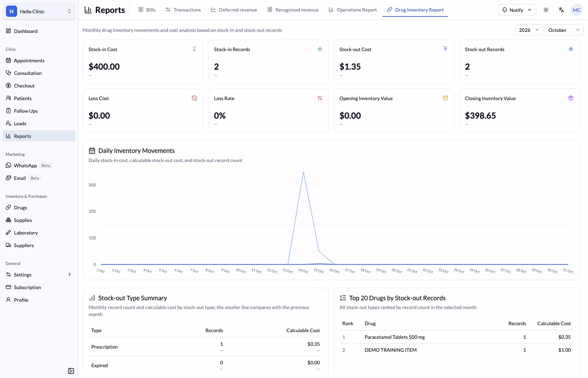Viewport: 588px width, 378px height.
Task: Click the Dashboard grid icon
Action: pyautogui.click(x=8, y=31)
